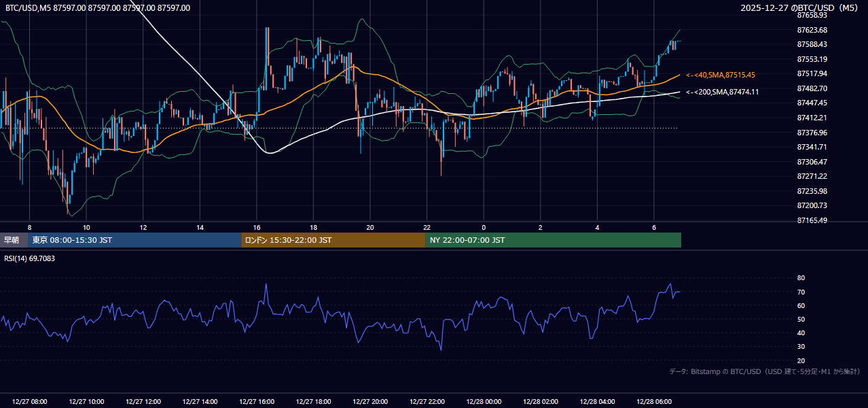Click price axis label 87482.70
The image size is (868, 408).
pyautogui.click(x=812, y=88)
